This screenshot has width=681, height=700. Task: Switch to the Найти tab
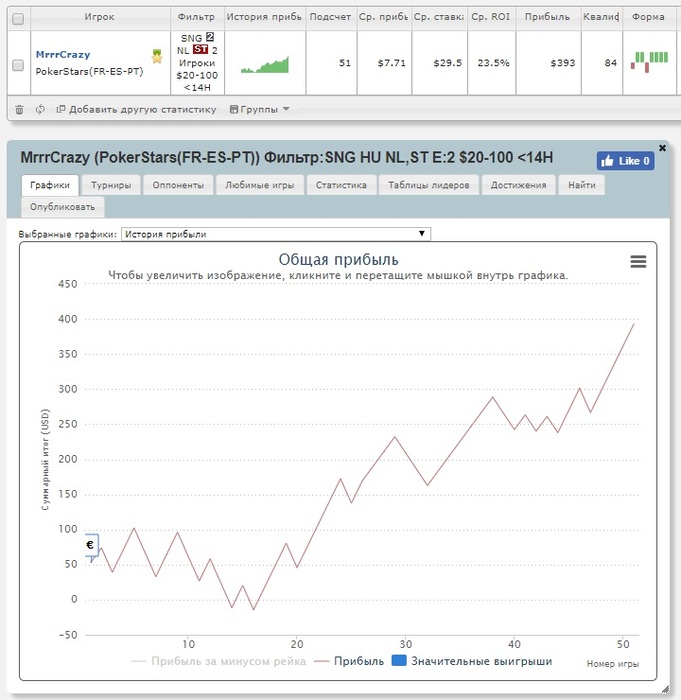pyautogui.click(x=582, y=185)
